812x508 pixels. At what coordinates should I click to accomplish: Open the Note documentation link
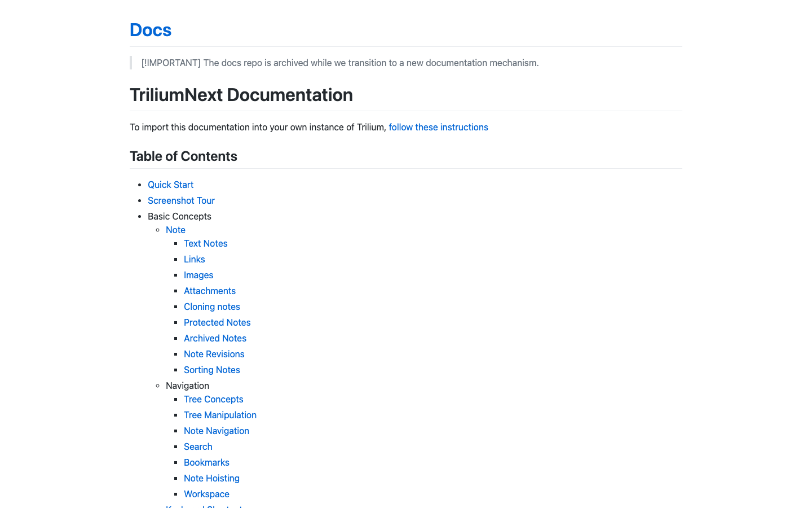click(x=175, y=230)
